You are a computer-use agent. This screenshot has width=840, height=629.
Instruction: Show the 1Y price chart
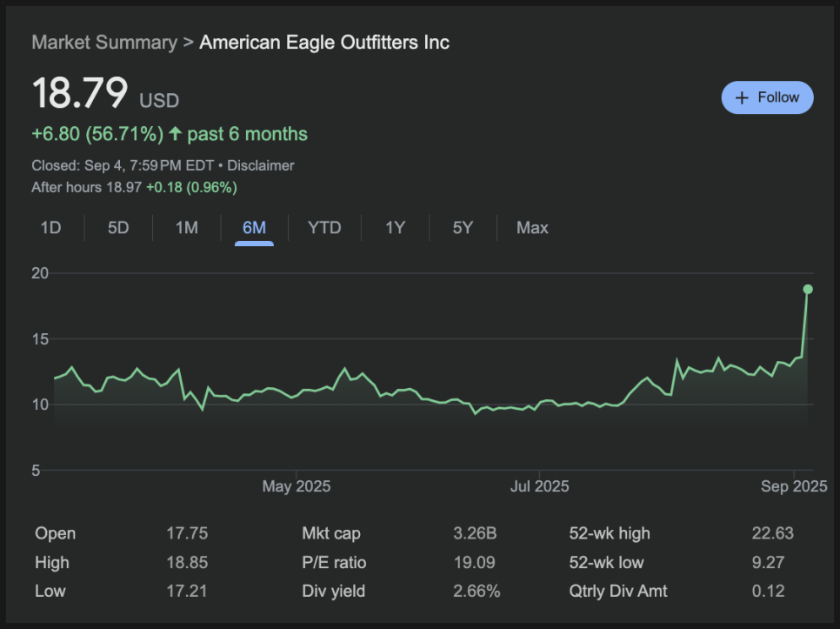coord(395,228)
